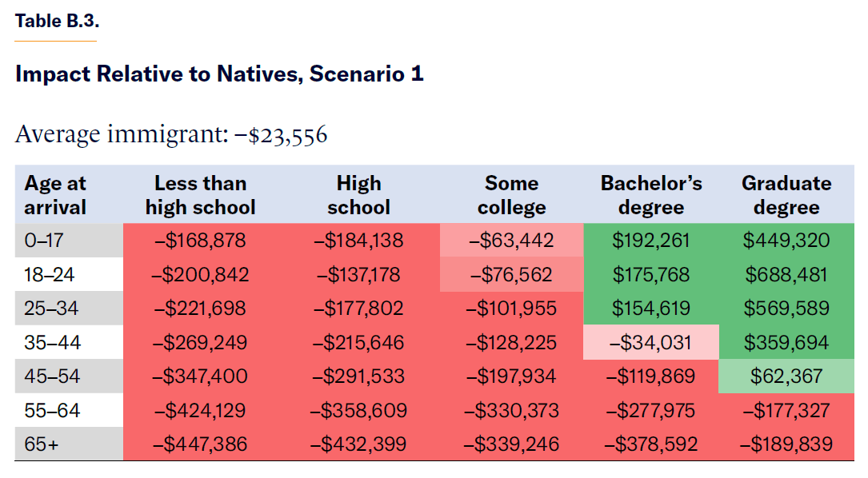Select the Impact Relative to Natives heading
This screenshot has height=478, width=868.
coord(219,74)
